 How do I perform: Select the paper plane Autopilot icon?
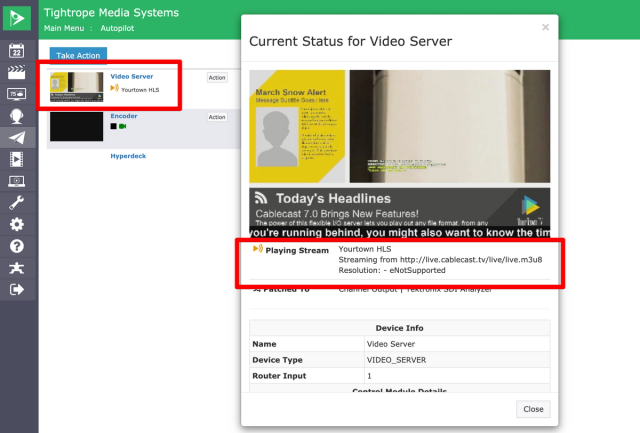(x=17, y=138)
